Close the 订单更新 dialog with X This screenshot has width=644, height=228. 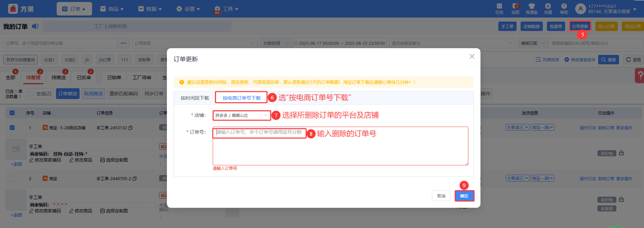tap(472, 56)
